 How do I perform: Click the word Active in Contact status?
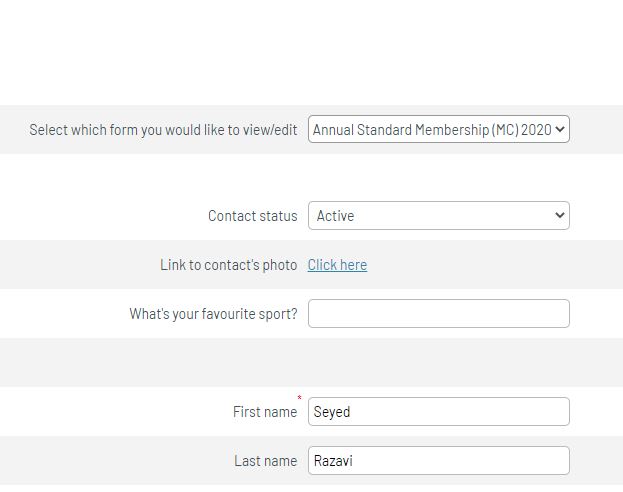(335, 216)
